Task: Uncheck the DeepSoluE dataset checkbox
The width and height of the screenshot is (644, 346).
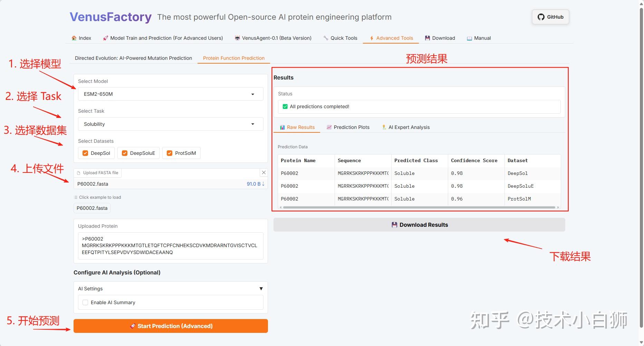Action: pyautogui.click(x=125, y=153)
